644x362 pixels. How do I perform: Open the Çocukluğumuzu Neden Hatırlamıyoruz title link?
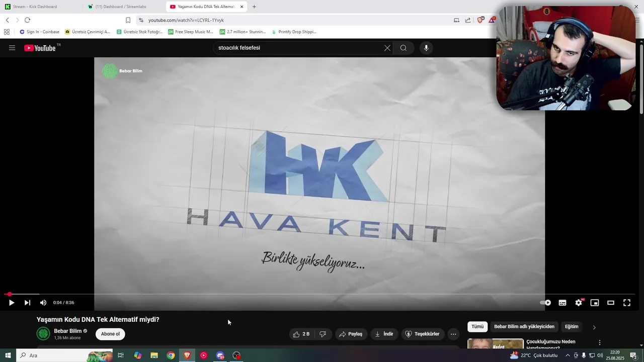[x=551, y=344]
